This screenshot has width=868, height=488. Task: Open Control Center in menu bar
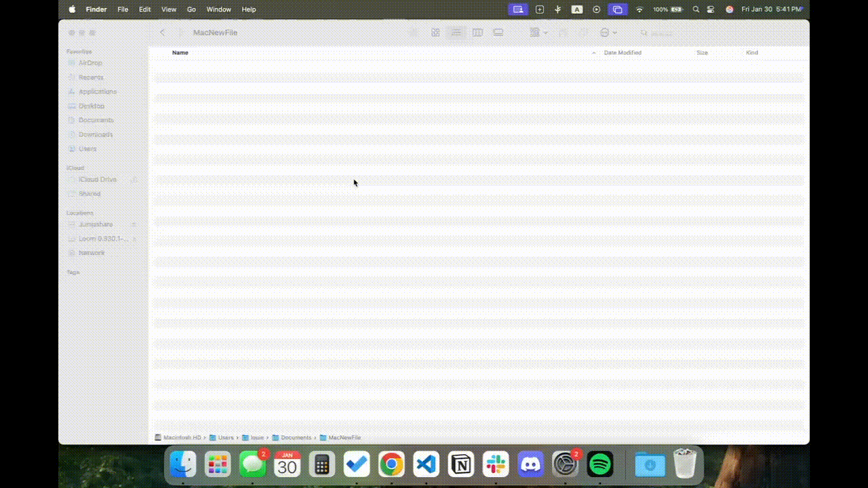point(711,9)
